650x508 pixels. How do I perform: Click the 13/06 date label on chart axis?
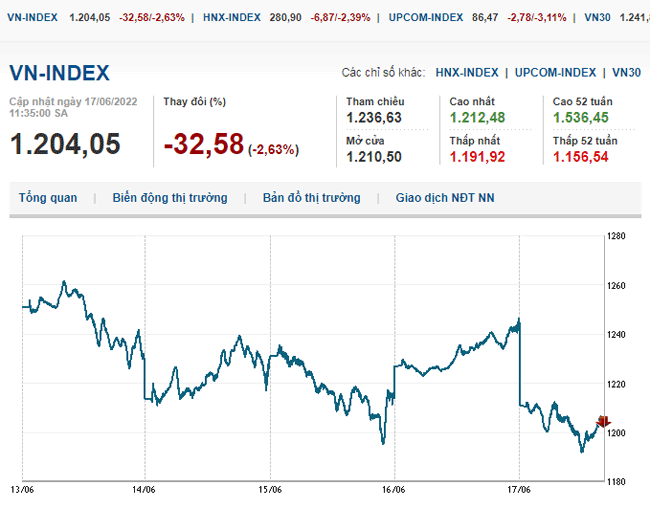pyautogui.click(x=22, y=490)
